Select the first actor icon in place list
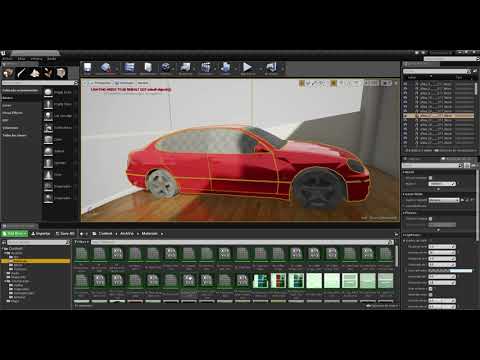 (x=48, y=92)
